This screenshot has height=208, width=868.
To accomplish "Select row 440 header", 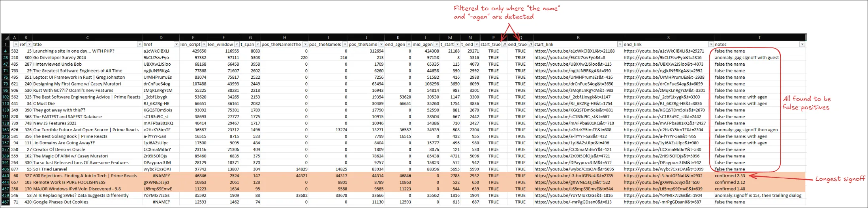I will click(6, 176).
